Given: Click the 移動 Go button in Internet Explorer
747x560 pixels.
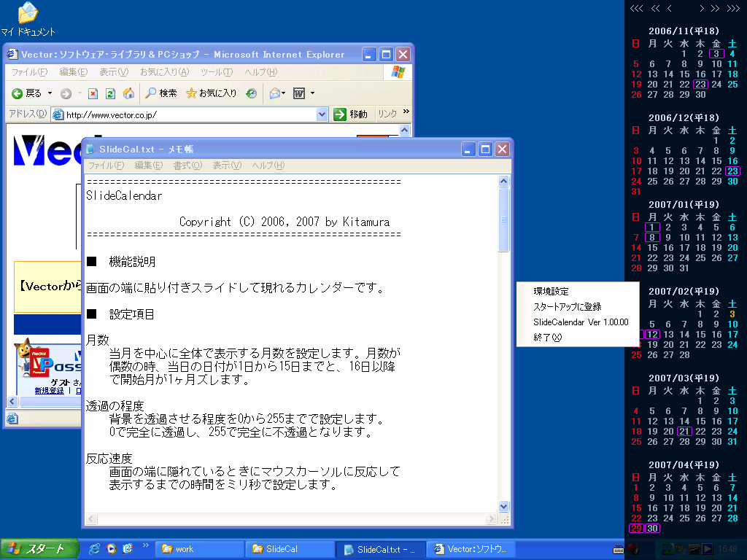Looking at the screenshot, I should (x=351, y=114).
